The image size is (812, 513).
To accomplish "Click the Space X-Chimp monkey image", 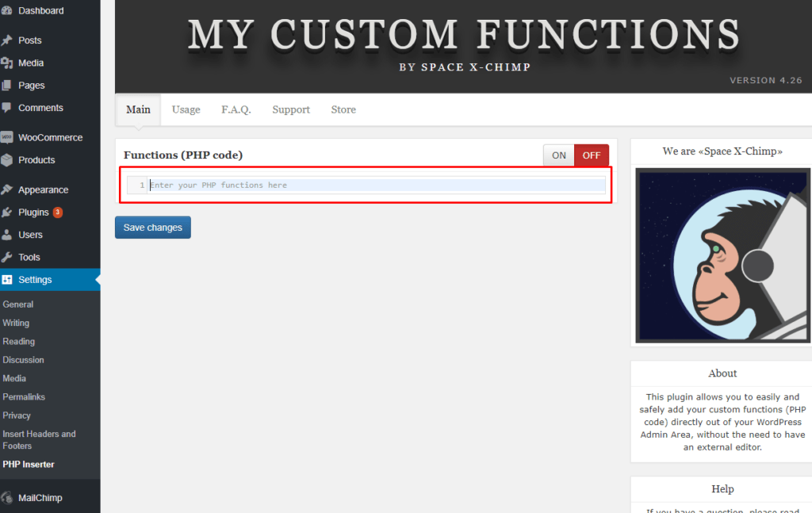I will [722, 255].
